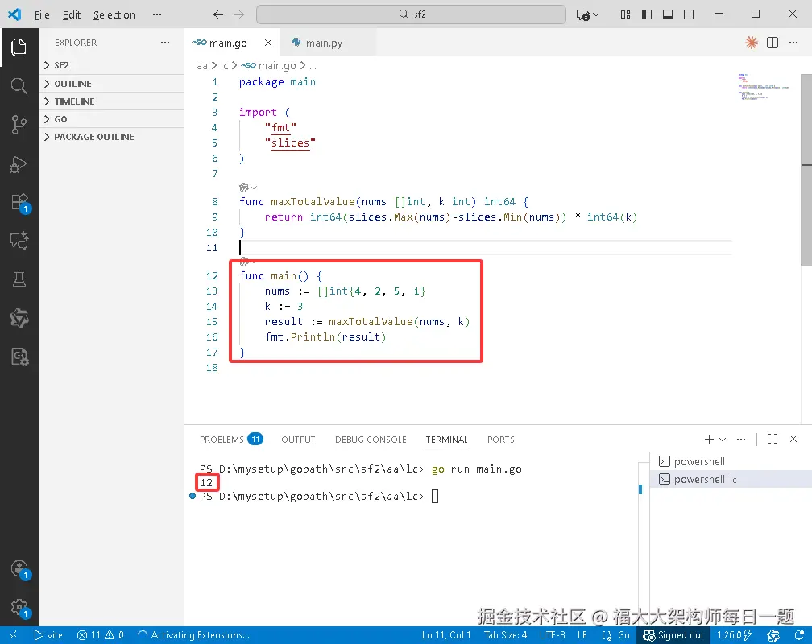Change file encoding via UTF-8
Image resolution: width=812 pixels, height=644 pixels.
pos(552,635)
